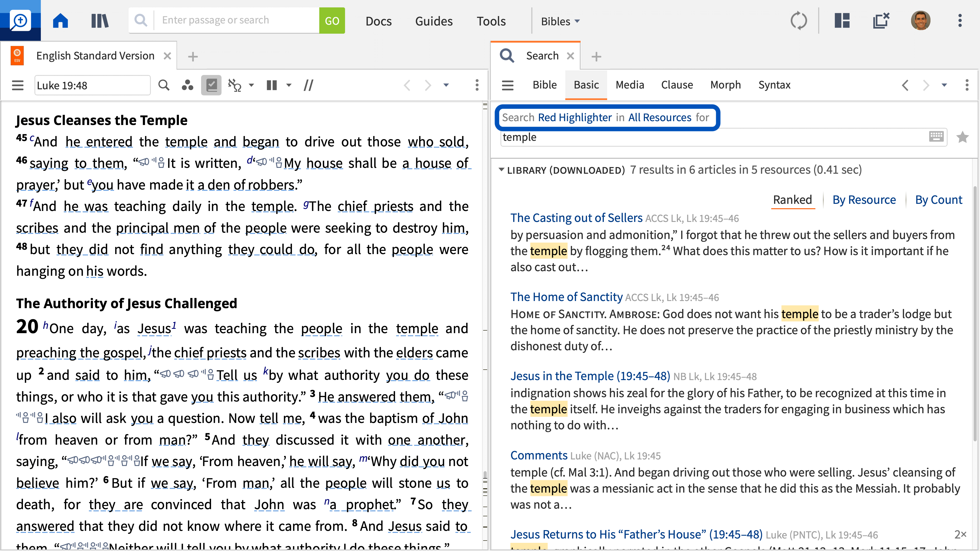The width and height of the screenshot is (980, 551).
Task: Click the Luke 19:48 reference box
Action: click(x=92, y=85)
